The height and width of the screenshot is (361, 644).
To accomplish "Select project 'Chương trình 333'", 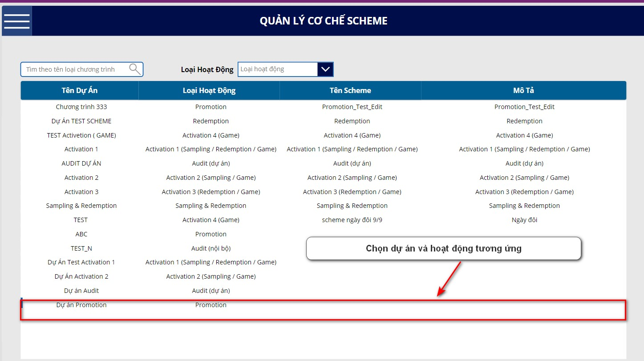I will (81, 107).
